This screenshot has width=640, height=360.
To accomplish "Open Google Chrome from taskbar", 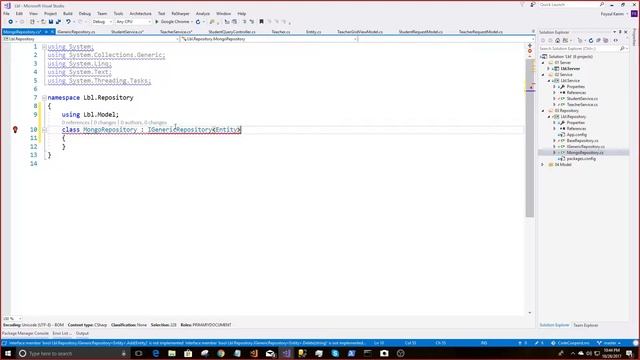I will tap(221, 353).
